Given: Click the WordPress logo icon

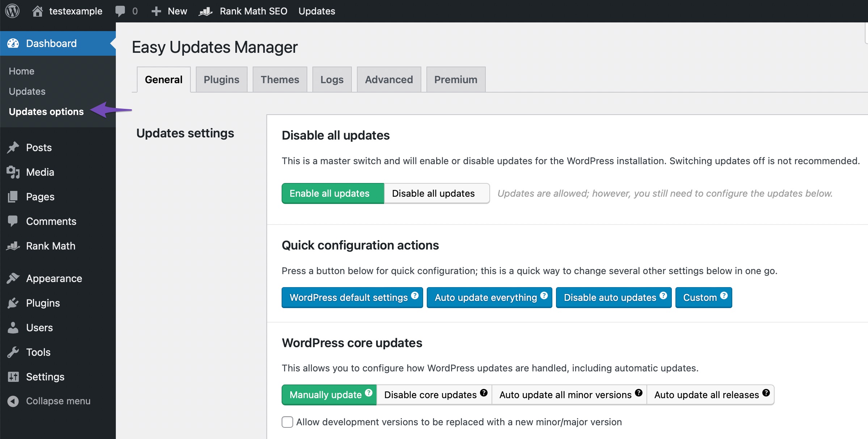Looking at the screenshot, I should pyautogui.click(x=12, y=11).
